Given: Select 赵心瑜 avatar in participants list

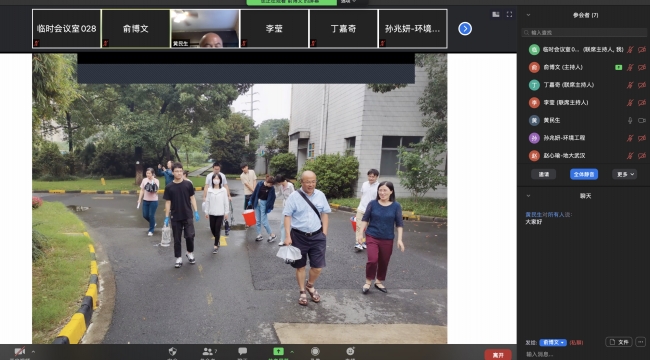Looking at the screenshot, I should [x=534, y=156].
